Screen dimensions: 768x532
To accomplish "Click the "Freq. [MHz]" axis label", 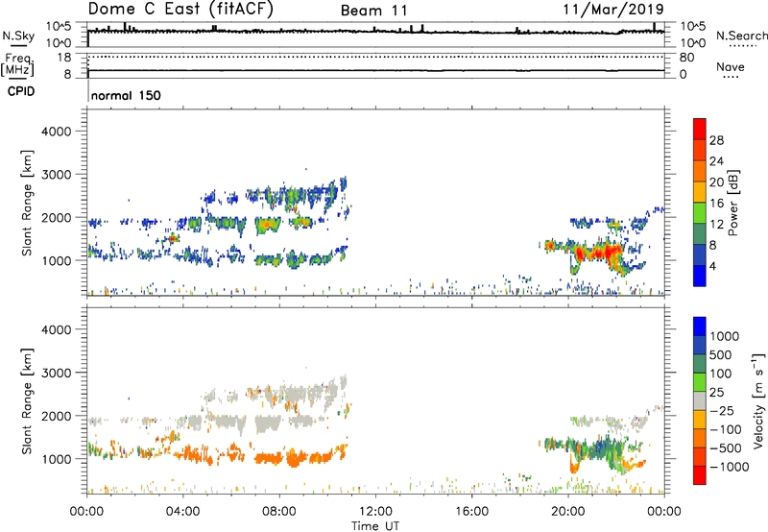I will 17,64.
